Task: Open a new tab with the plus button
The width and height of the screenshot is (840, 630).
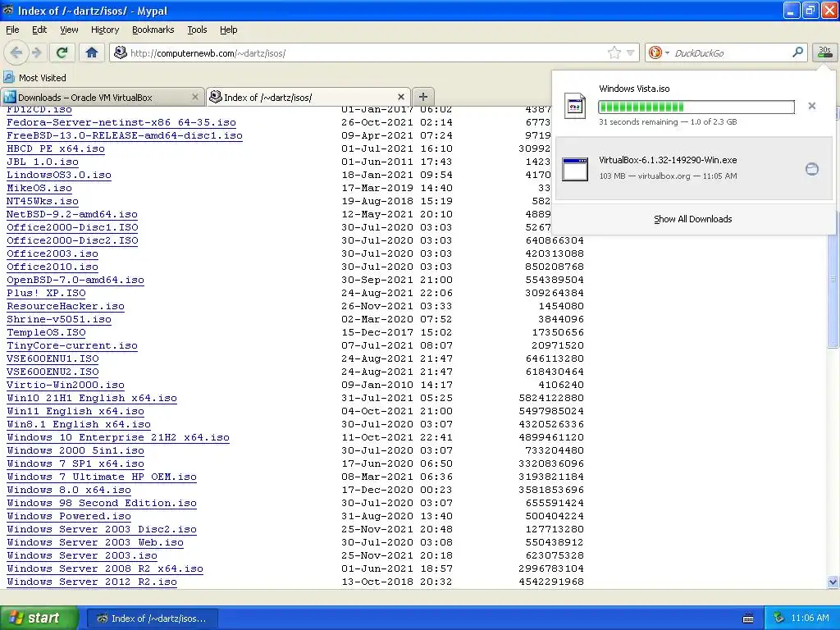Action: click(422, 97)
